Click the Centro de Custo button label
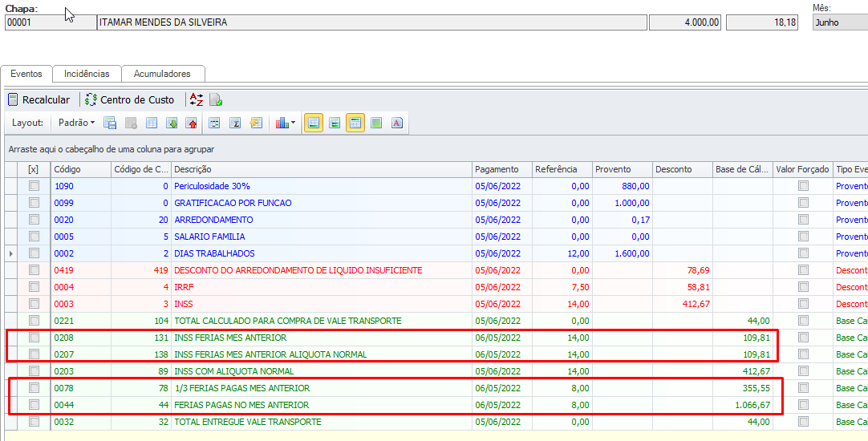Viewport: 868px width, 441px height. [x=137, y=99]
